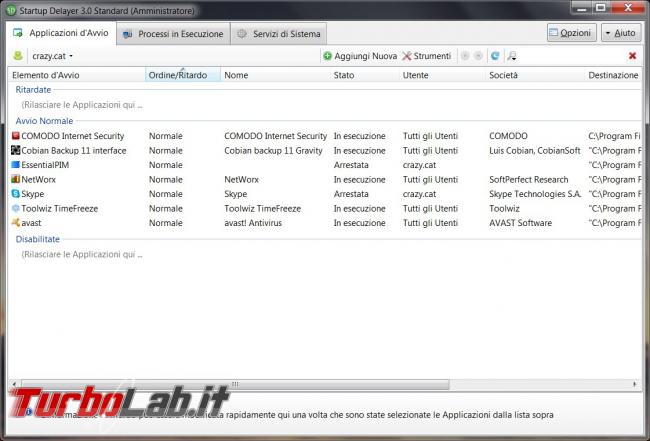
Task: Click the greyed move-down arrow icon
Action: coord(478,56)
